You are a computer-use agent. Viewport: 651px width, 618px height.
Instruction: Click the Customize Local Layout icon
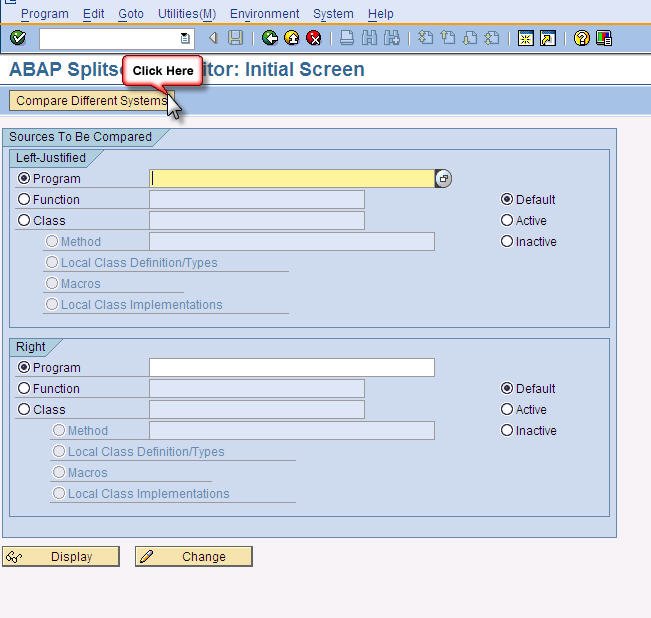[604, 38]
